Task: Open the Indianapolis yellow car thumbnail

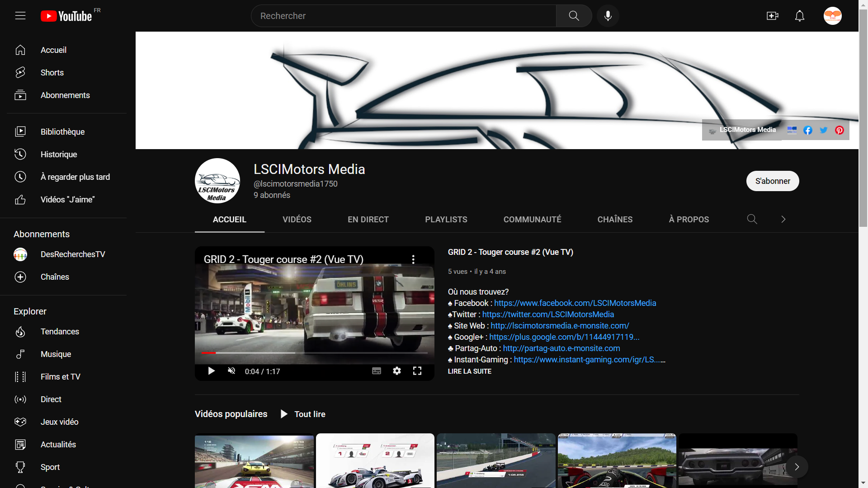Action: 254,461
